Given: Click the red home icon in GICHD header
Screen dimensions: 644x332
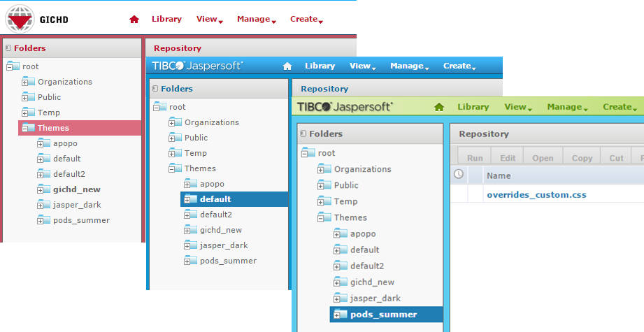Looking at the screenshot, I should [134, 20].
